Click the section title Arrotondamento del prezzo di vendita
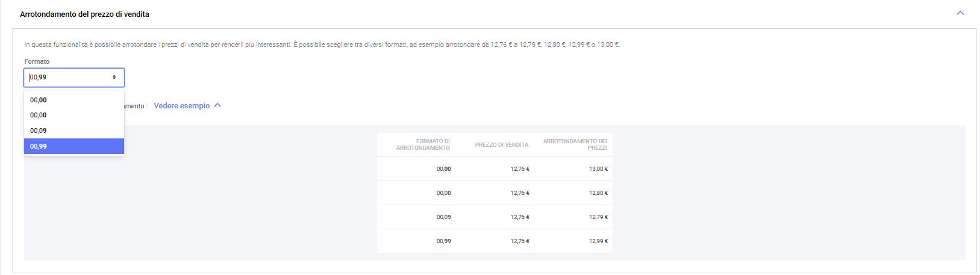Screen dimensions: 980x275 pos(84,14)
